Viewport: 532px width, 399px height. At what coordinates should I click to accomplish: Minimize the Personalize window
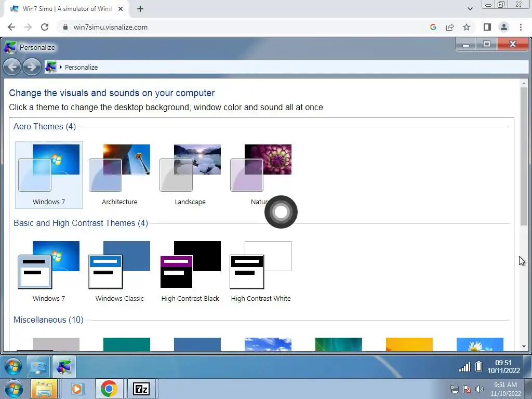pyautogui.click(x=466, y=45)
